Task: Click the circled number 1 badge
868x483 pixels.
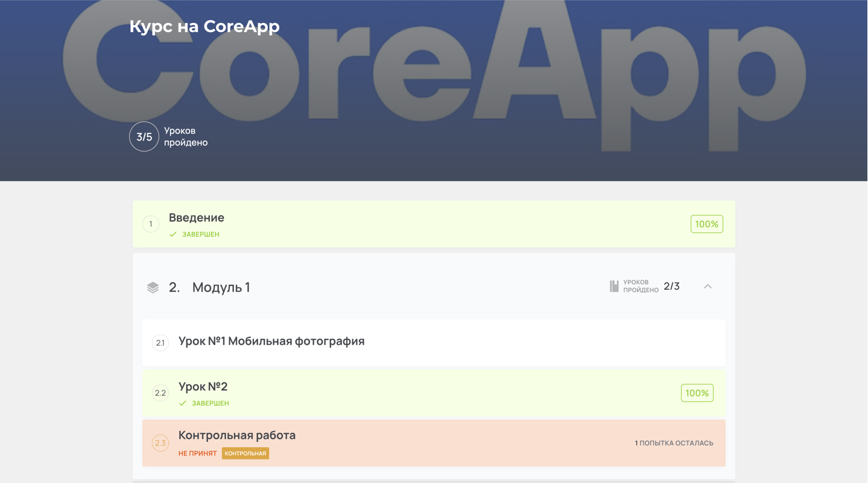Action: point(151,224)
